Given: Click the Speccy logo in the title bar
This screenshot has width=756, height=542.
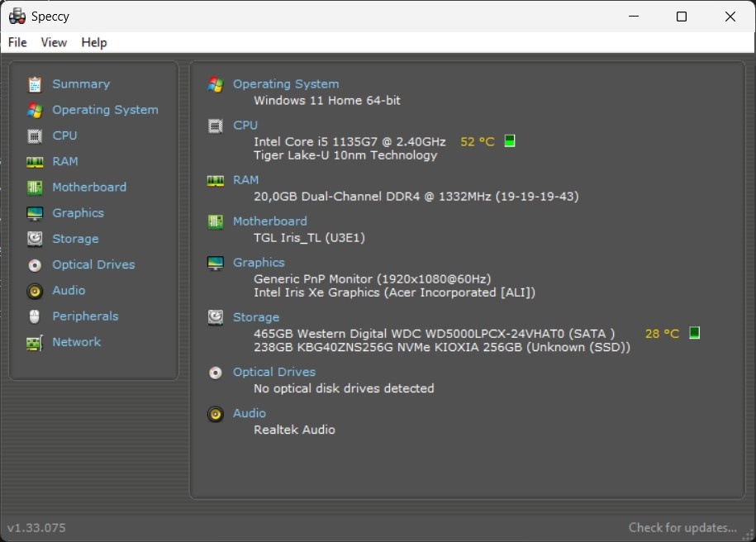Looking at the screenshot, I should [17, 16].
